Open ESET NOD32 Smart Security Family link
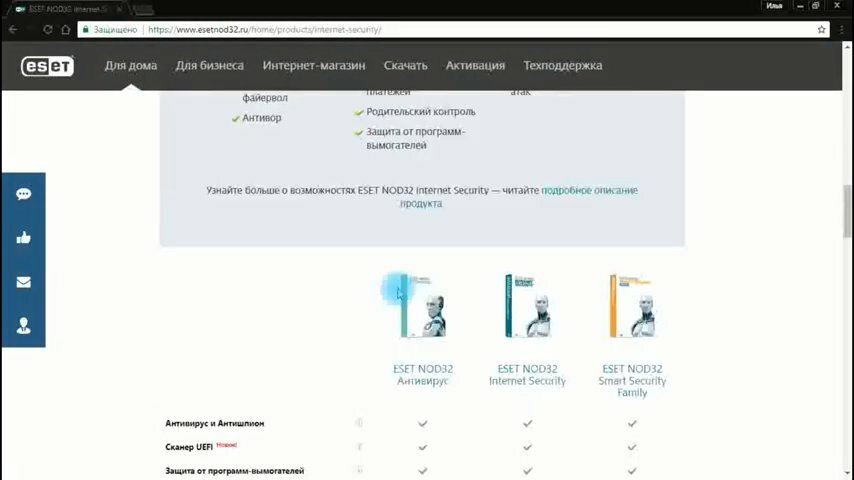Viewport: 854px width, 480px height. point(632,381)
